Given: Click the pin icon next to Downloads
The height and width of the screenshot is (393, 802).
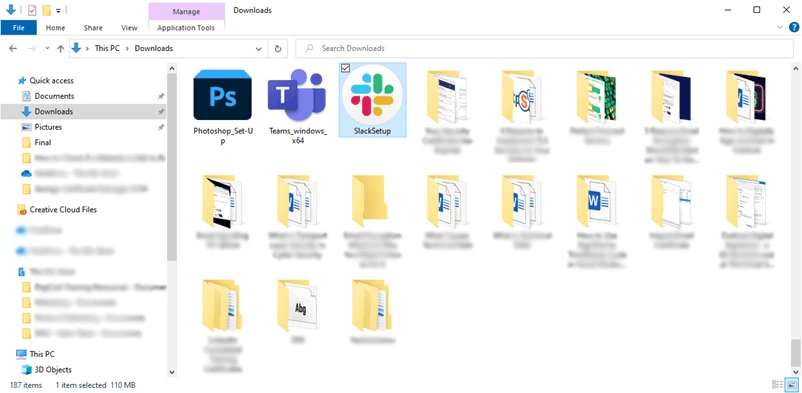Looking at the screenshot, I should pos(161,112).
